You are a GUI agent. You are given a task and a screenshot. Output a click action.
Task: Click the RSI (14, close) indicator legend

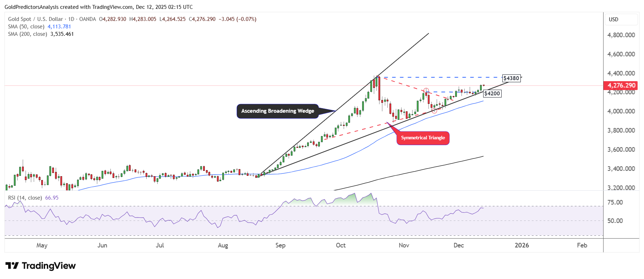pyautogui.click(x=25, y=198)
